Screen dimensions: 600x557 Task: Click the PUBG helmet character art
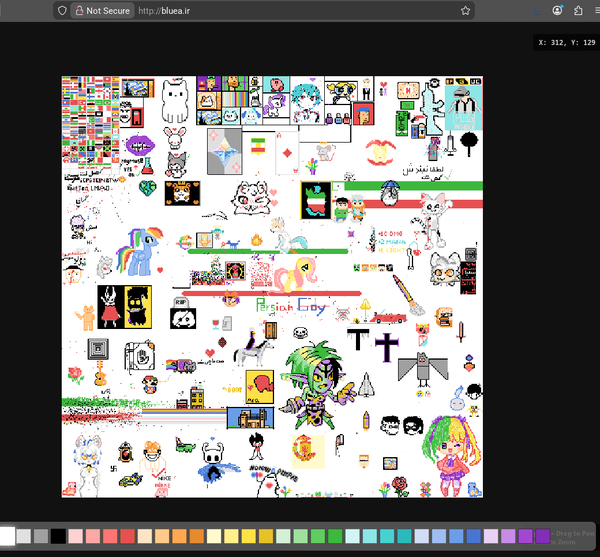pos(464,108)
